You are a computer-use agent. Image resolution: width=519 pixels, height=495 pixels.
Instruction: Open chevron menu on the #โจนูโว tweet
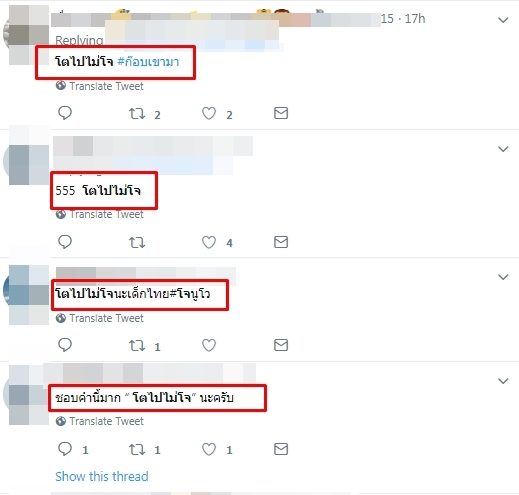pyautogui.click(x=503, y=277)
